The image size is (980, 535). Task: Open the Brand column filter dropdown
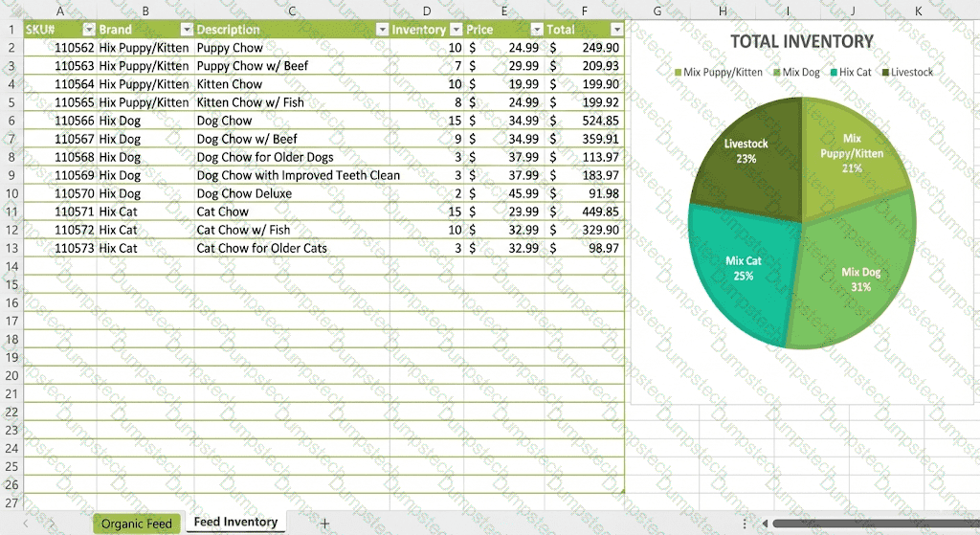[187, 30]
